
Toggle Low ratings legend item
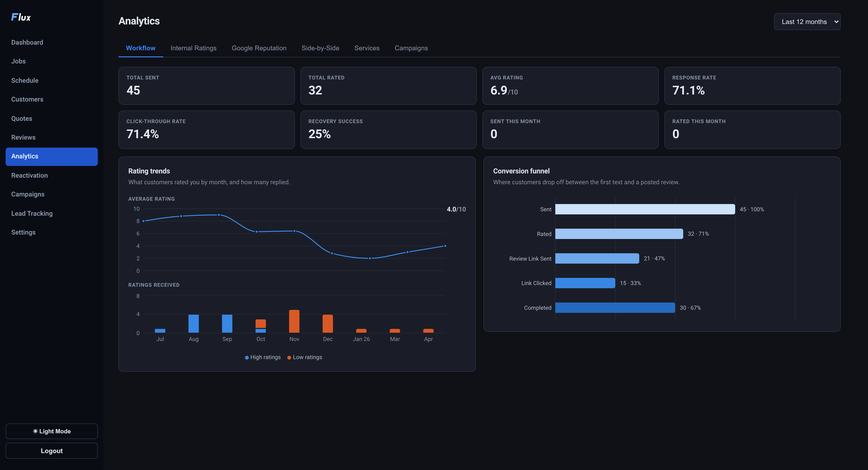pos(305,357)
